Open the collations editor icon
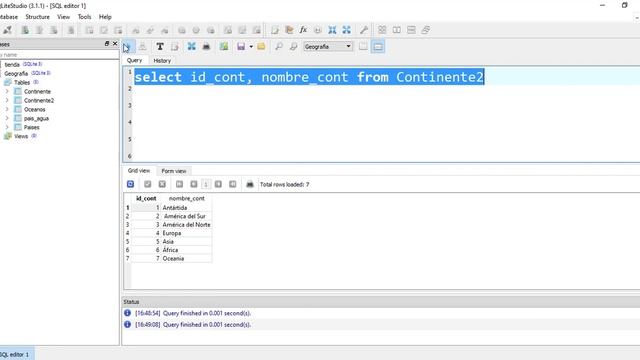 coord(318,30)
